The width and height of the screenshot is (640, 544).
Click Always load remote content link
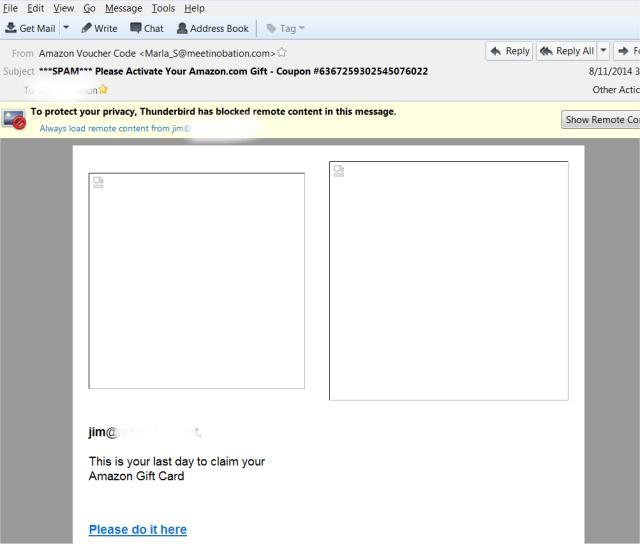[115, 129]
